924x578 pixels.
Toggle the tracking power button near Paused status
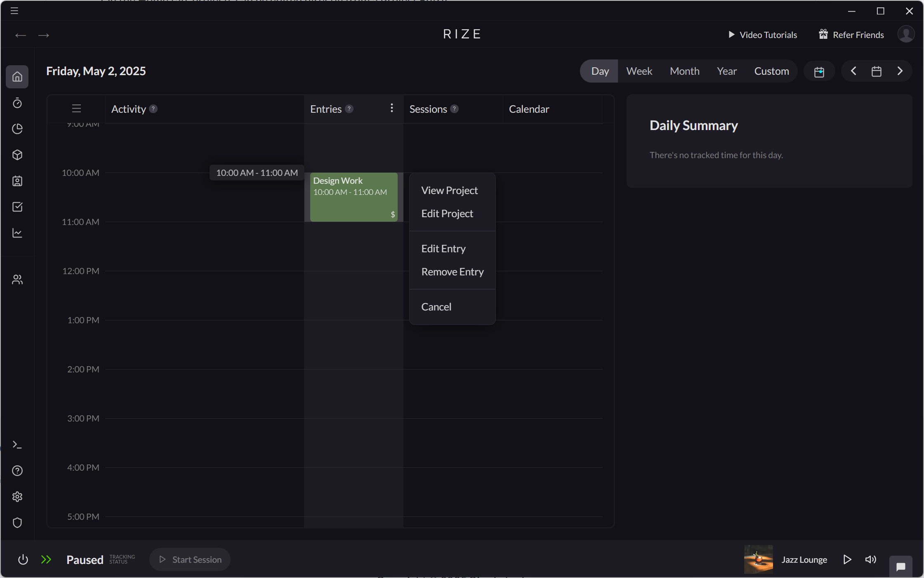pyautogui.click(x=23, y=559)
